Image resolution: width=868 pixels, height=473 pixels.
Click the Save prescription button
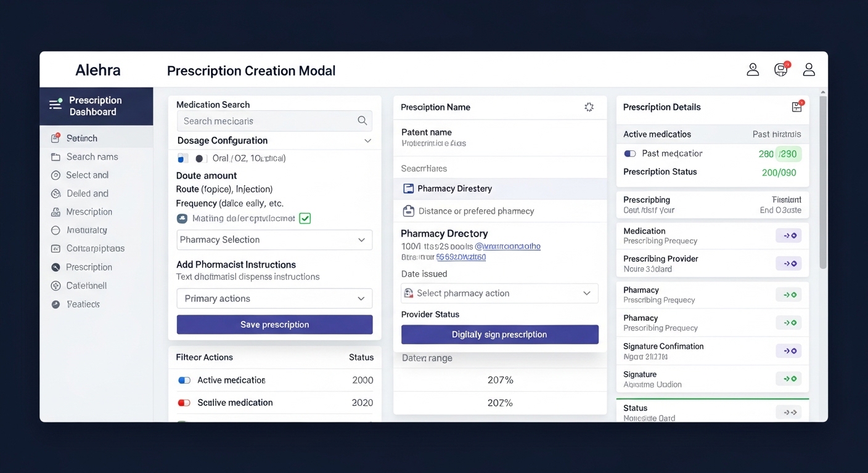point(274,325)
